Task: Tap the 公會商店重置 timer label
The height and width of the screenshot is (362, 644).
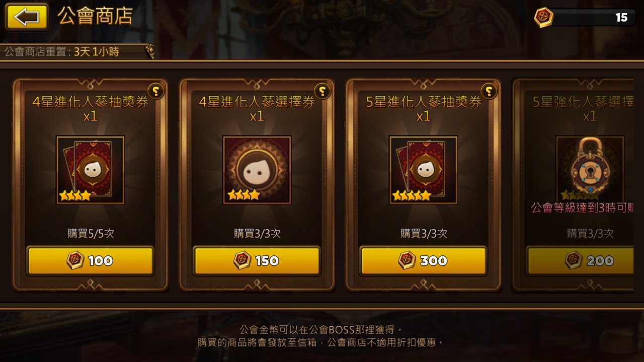Action: click(x=62, y=52)
